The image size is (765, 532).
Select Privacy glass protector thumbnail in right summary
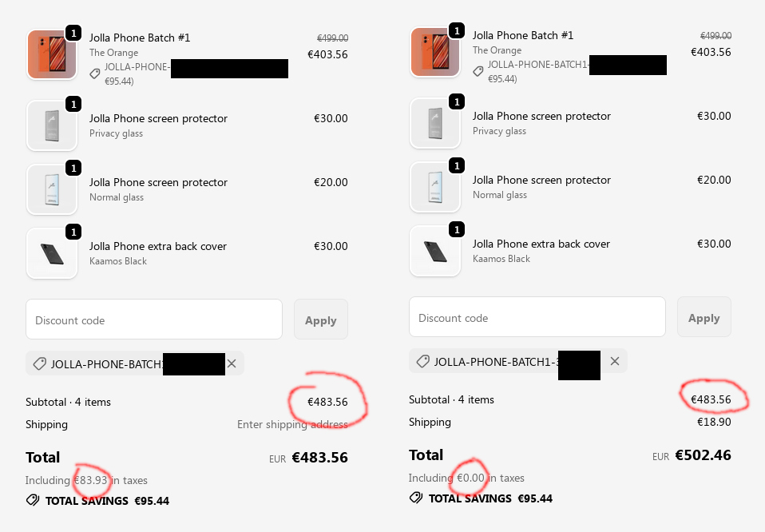coord(435,123)
